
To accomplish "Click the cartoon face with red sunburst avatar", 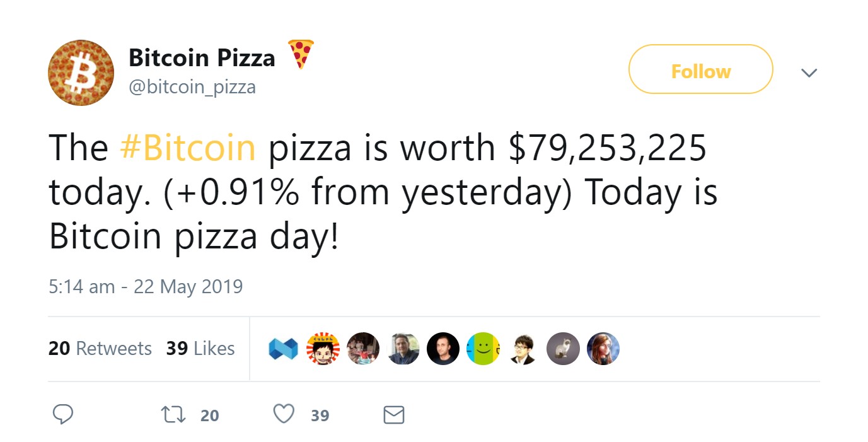I will pos(323,349).
